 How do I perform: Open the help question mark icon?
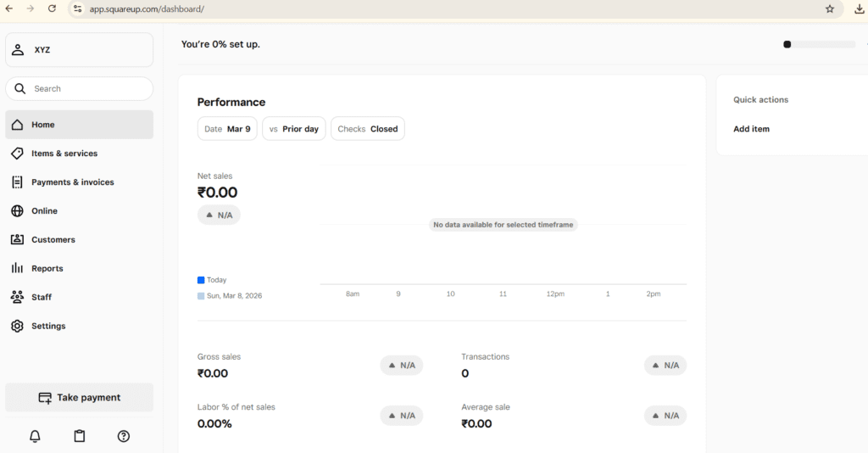pyautogui.click(x=124, y=436)
